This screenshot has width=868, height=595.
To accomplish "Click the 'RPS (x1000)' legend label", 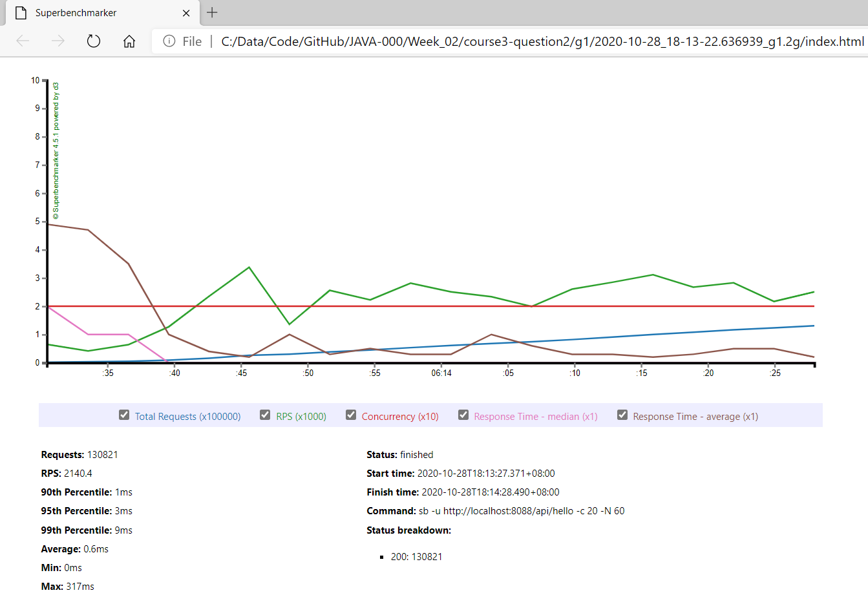I will pos(301,417).
